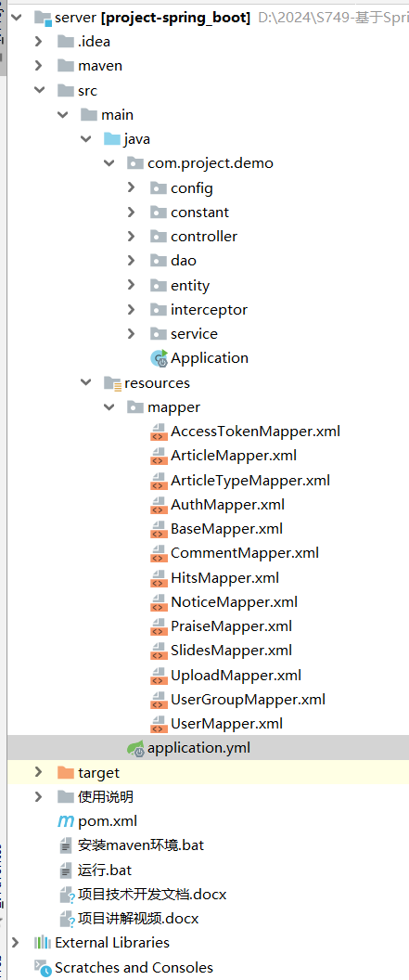Select the constant package row
The width and height of the screenshot is (409, 980).
pyautogui.click(x=199, y=212)
